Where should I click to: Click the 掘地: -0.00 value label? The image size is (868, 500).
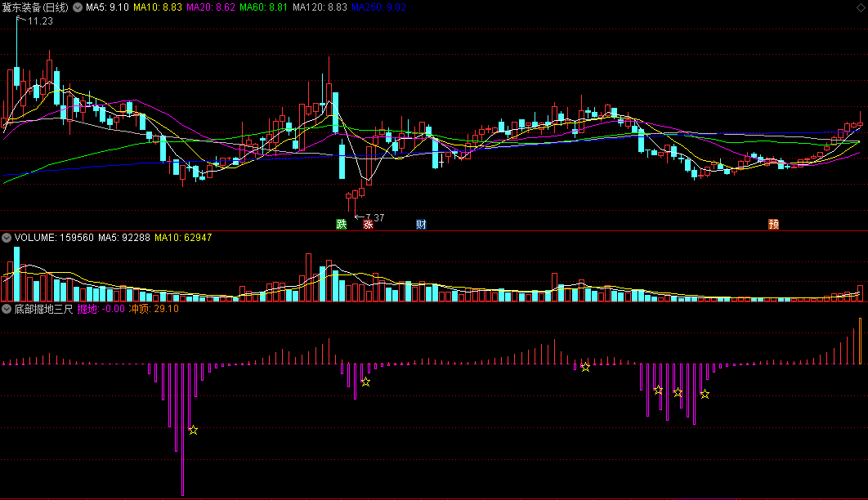coord(101,309)
